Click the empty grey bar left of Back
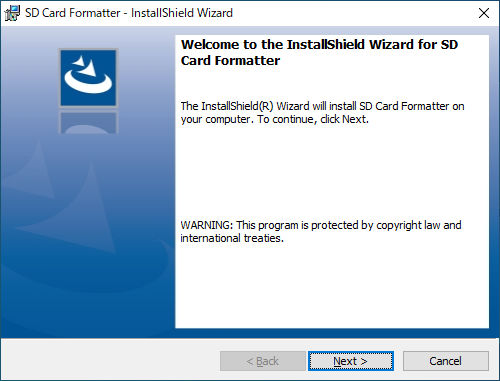This screenshot has width=500, height=381. 110,361
